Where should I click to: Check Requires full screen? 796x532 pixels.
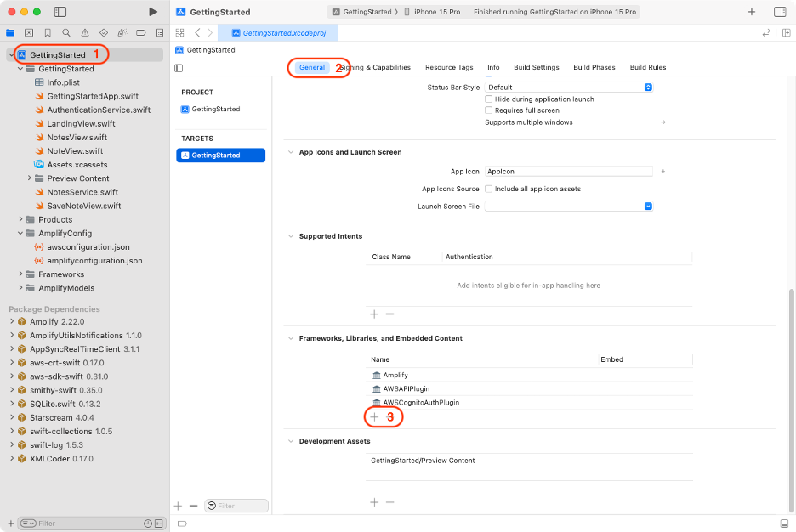(488, 110)
